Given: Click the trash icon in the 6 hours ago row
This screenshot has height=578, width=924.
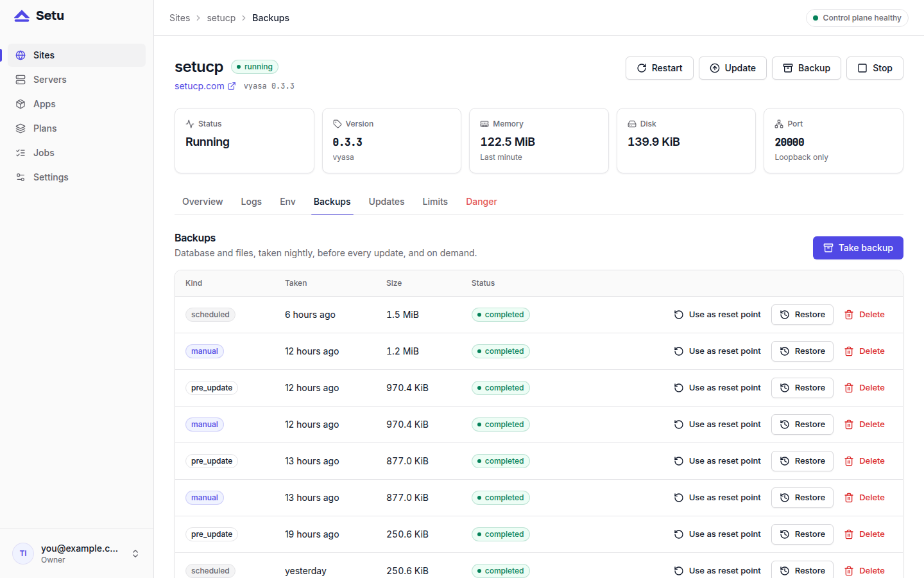Looking at the screenshot, I should (x=849, y=315).
